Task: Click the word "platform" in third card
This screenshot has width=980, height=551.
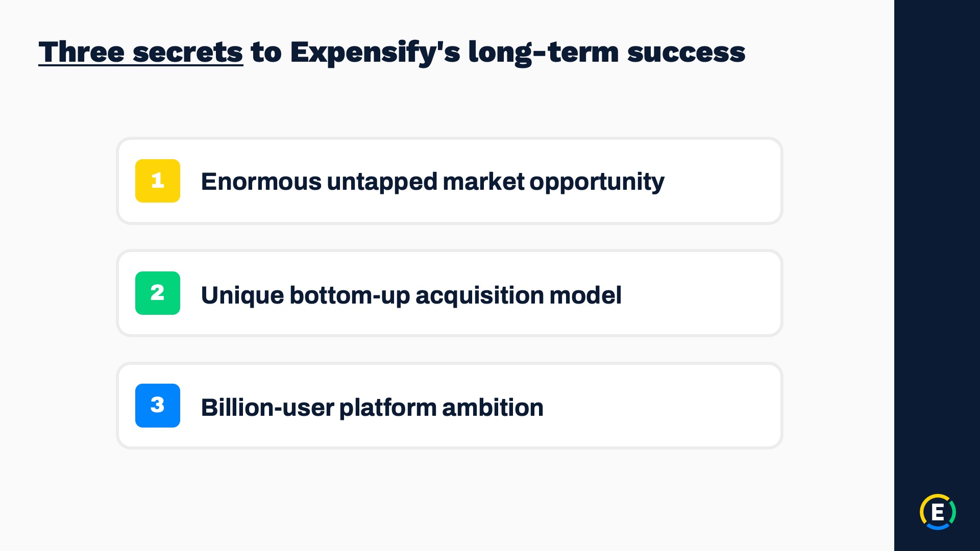Action: pos(388,408)
